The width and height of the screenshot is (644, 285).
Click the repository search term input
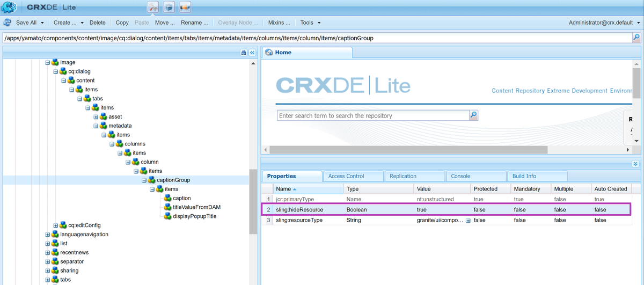pyautogui.click(x=373, y=115)
